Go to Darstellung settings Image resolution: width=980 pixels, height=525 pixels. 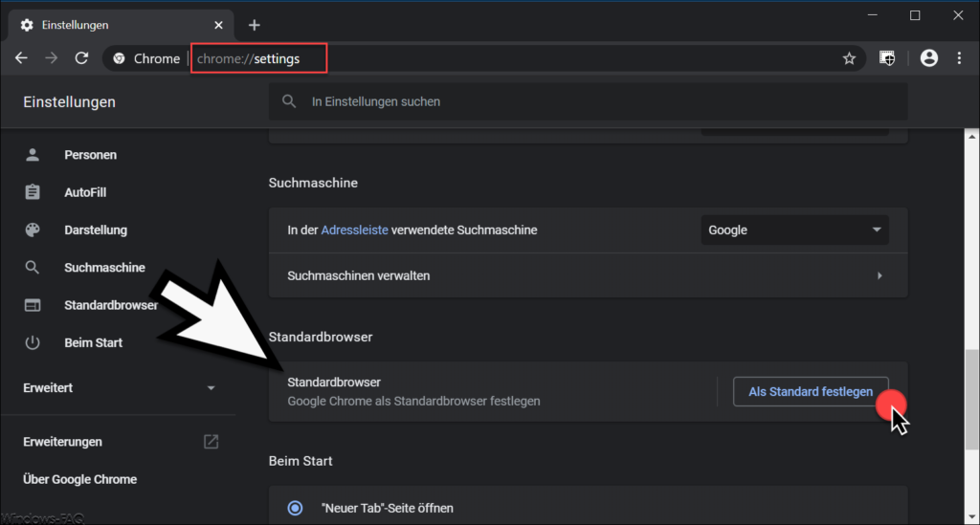96,230
